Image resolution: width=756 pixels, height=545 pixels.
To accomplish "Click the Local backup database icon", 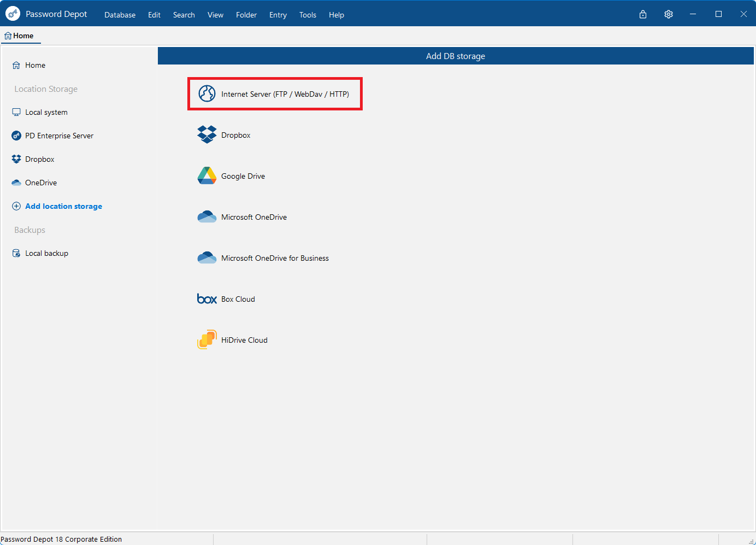I will pyautogui.click(x=16, y=253).
